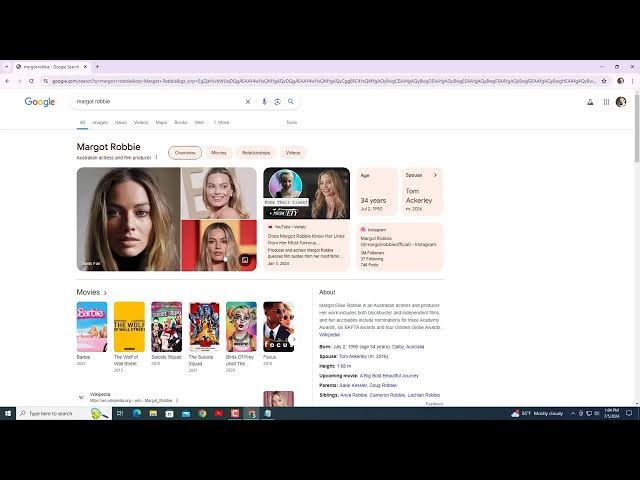Click the Windows taskbar search box

tap(64, 413)
